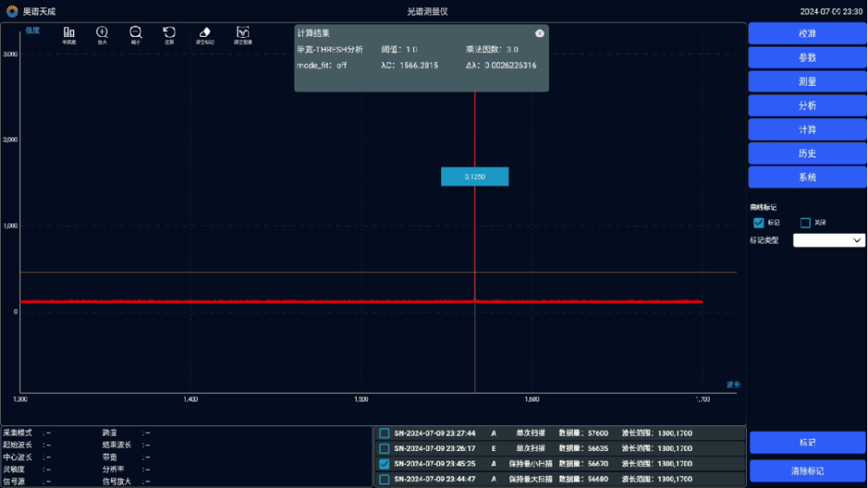Click the 保持最大扫描 mode cell
This screenshot has height=488, width=868.
pyautogui.click(x=531, y=479)
